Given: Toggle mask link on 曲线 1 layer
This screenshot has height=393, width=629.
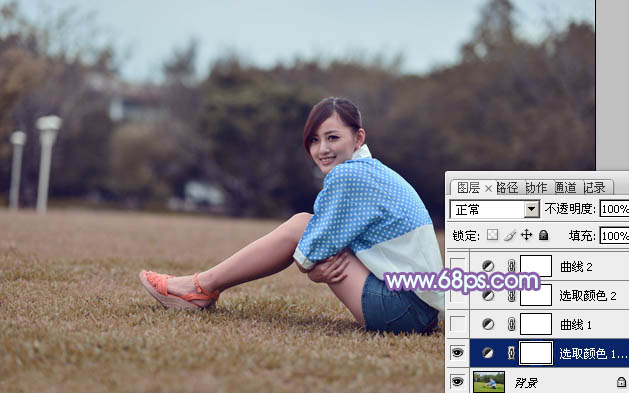Looking at the screenshot, I should click(x=511, y=324).
